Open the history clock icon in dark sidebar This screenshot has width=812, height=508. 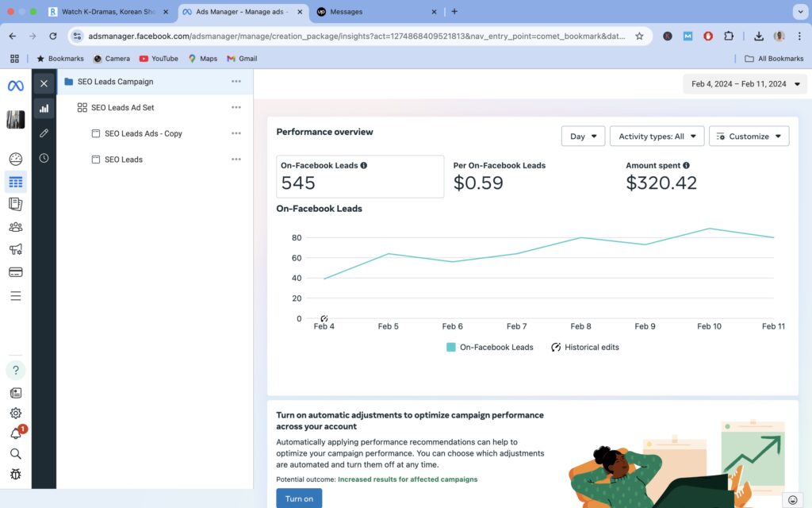(44, 158)
